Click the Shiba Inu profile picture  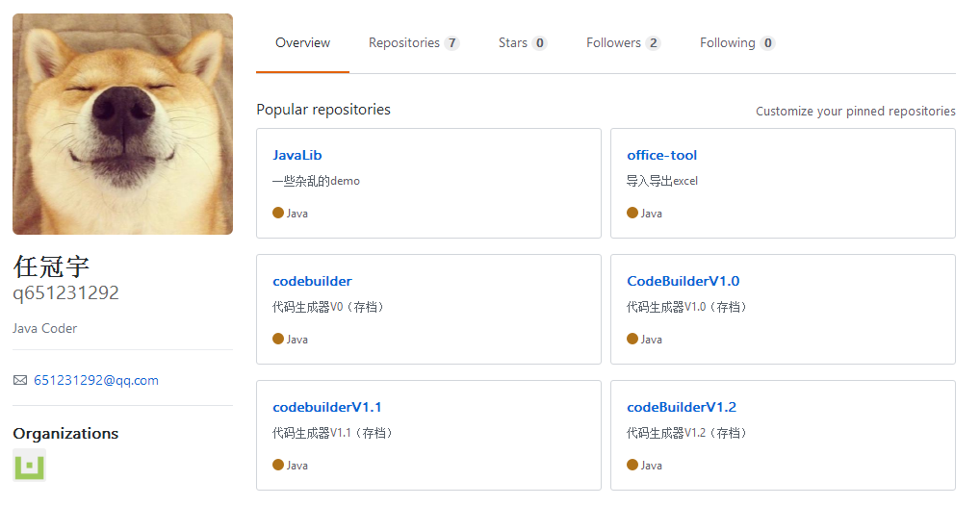click(122, 124)
